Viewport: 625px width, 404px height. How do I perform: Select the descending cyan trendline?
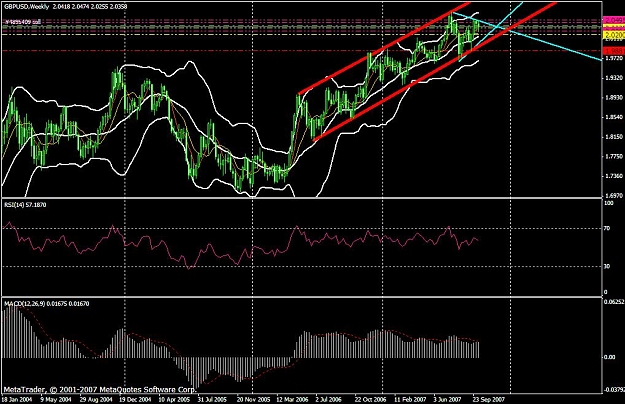(x=526, y=36)
